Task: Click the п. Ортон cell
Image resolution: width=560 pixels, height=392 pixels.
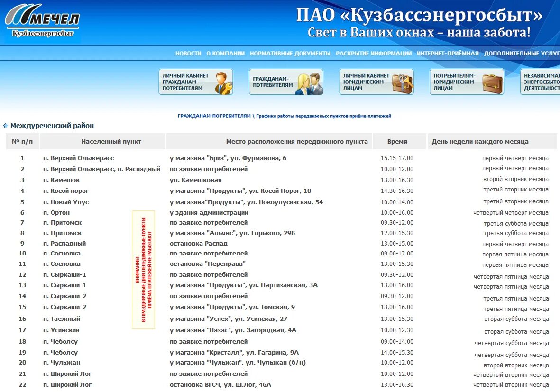Action: click(x=56, y=213)
